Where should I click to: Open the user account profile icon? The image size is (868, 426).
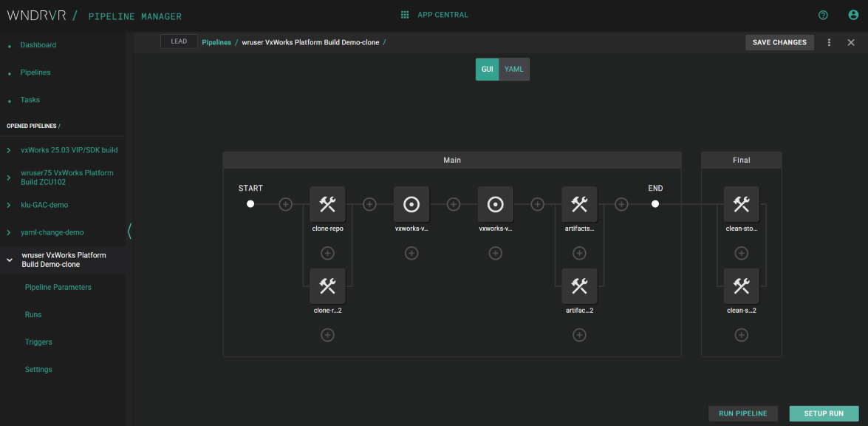[x=853, y=15]
